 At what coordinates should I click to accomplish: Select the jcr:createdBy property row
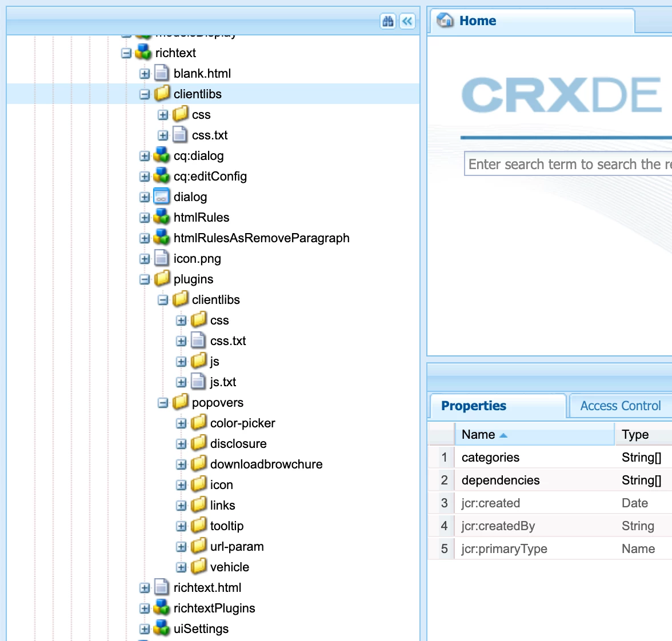(x=550, y=526)
